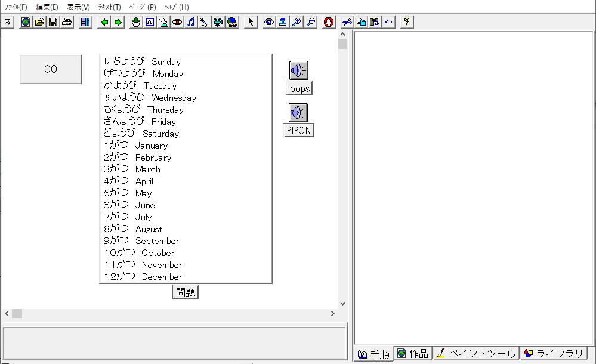Switch to the 手順 tab
Image resolution: width=596 pixels, height=364 pixels.
pos(374,354)
